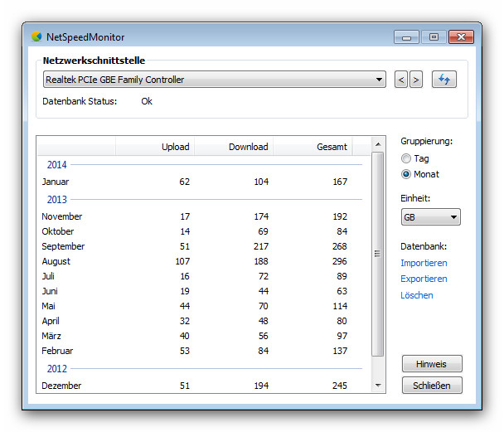
Task: Click September download value 217
Action: (x=261, y=246)
